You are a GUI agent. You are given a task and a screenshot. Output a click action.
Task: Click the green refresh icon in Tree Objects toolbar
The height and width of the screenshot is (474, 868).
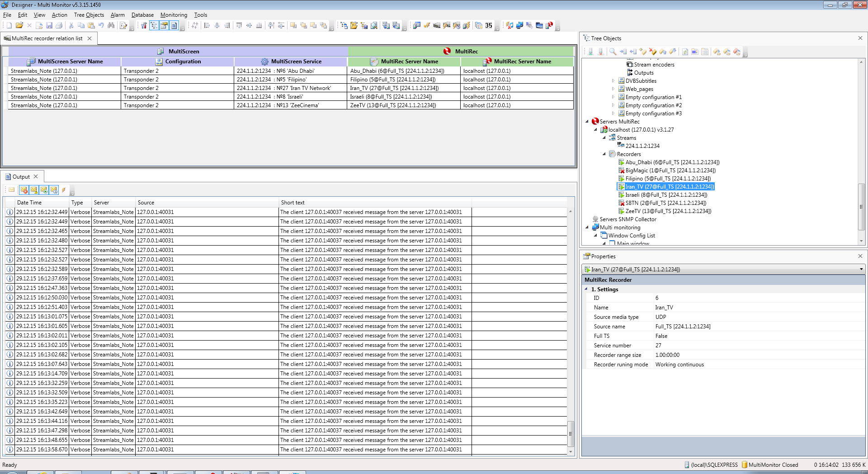coord(685,52)
